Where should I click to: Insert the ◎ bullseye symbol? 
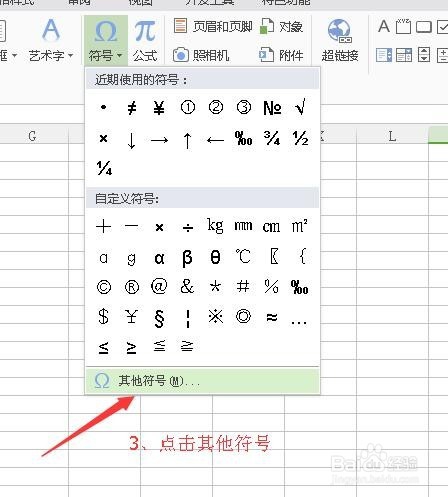[243, 316]
